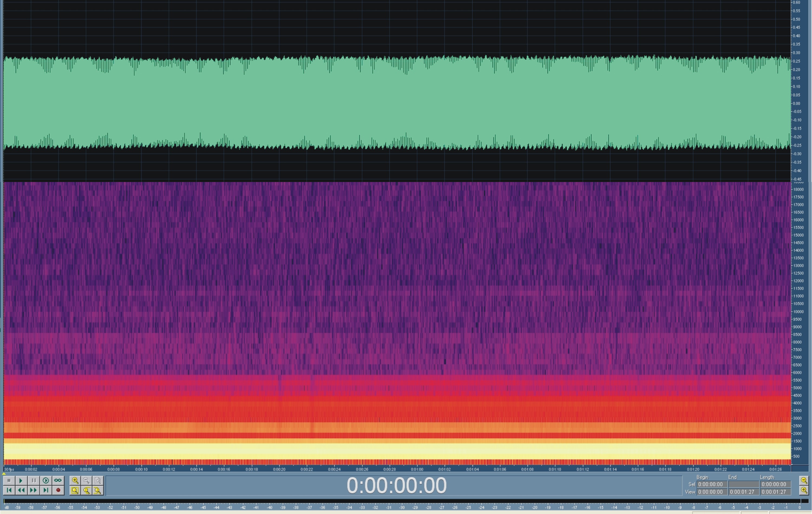Click the 0 value on the dB scale

pyautogui.click(x=800, y=508)
